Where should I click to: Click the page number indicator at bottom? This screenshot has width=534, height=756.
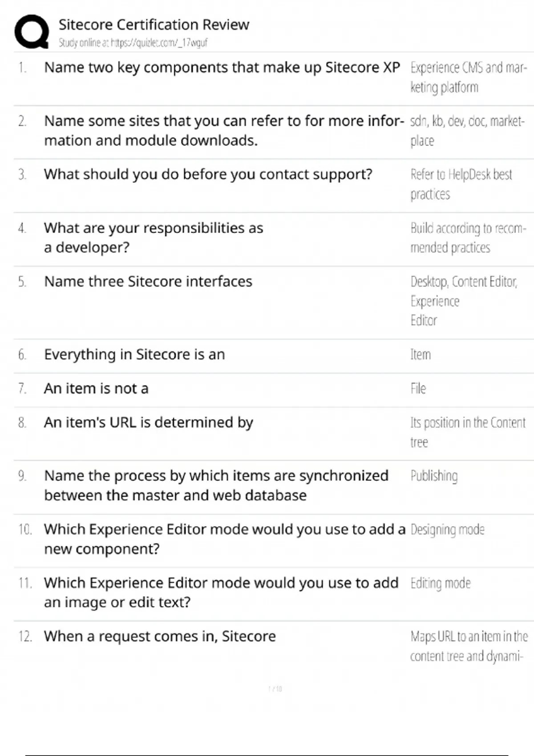(275, 689)
